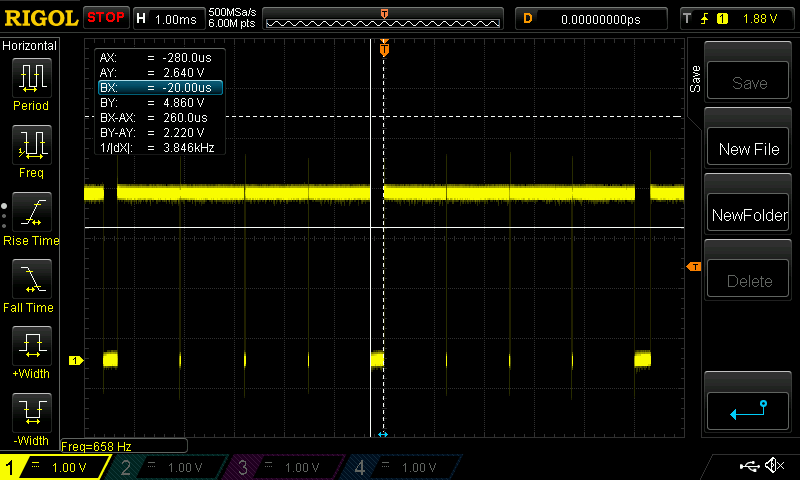Enable channel 4 in bottom bar

click(402, 467)
